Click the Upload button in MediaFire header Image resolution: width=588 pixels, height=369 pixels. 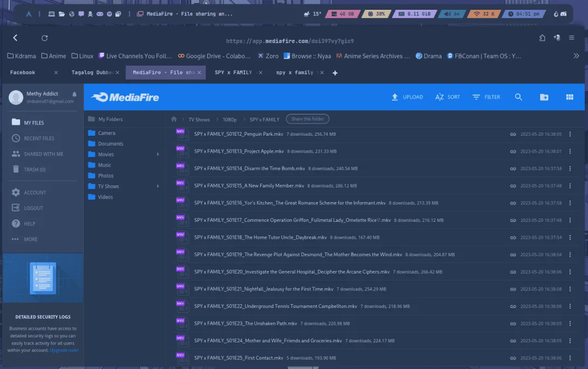click(407, 97)
